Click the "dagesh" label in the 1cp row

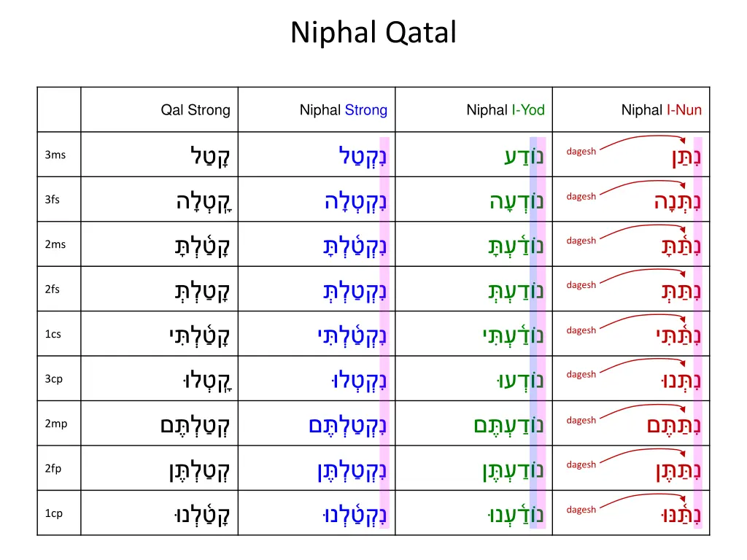coord(581,510)
